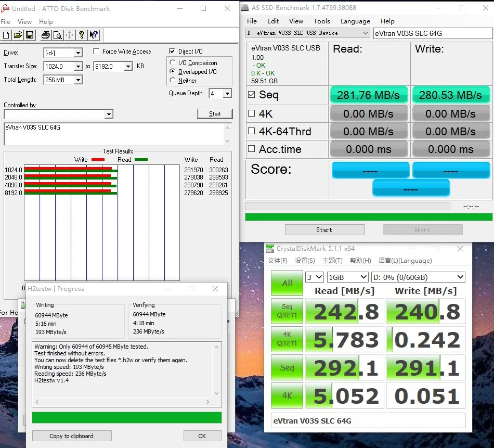Uncheck the Seq test in AS SSD
Viewport: 494px width, 448px height.
click(251, 94)
